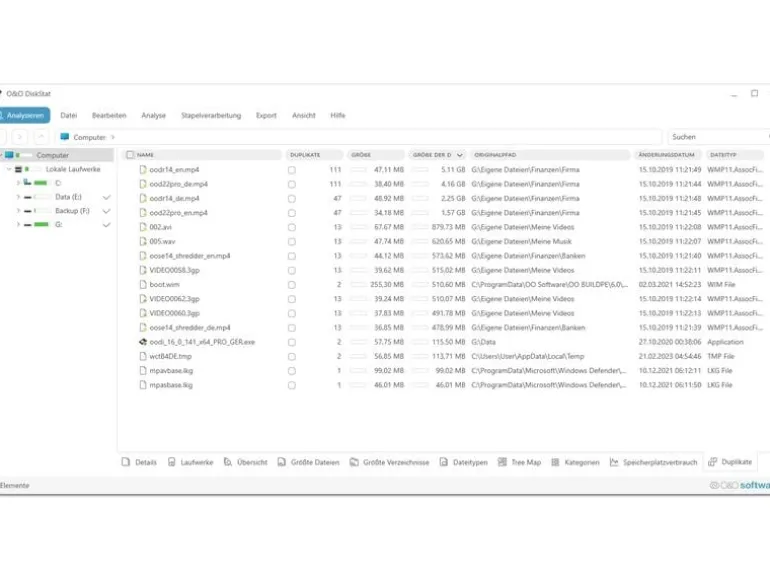Sort by the Änderungsdatum column
The image size is (770, 578).
pos(666,155)
